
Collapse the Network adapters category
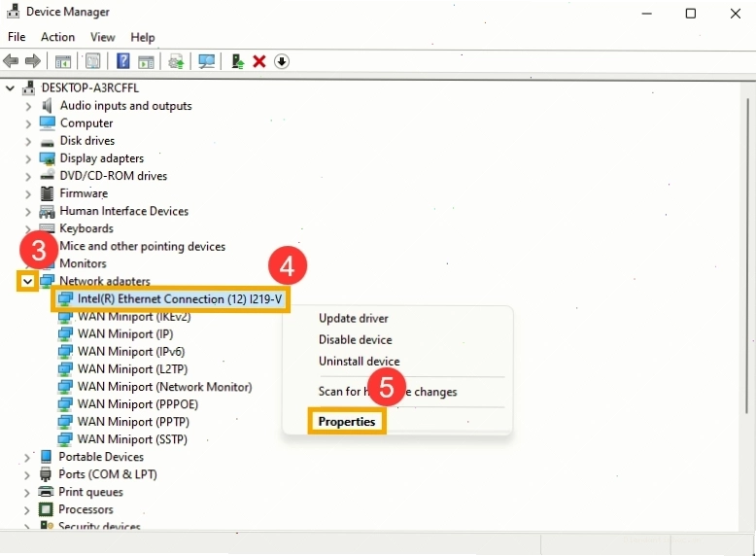coord(27,281)
